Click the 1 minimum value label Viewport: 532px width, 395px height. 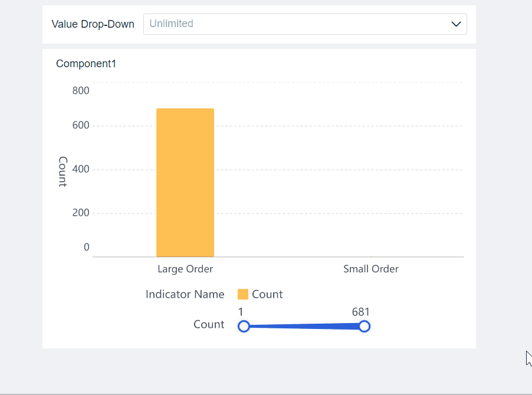tap(241, 312)
